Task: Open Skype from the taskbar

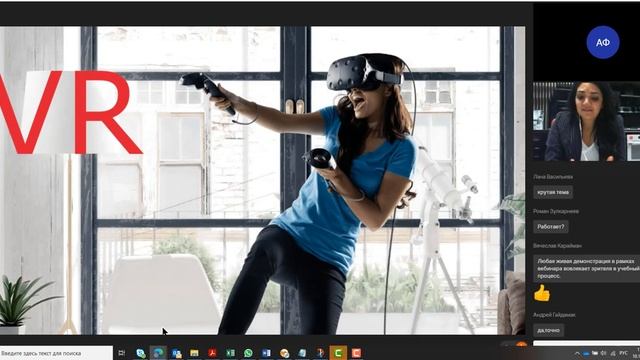Action: [x=140, y=353]
